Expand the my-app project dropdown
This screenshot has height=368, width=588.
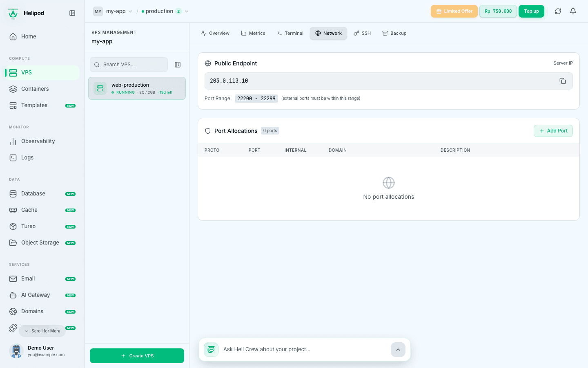(x=113, y=11)
